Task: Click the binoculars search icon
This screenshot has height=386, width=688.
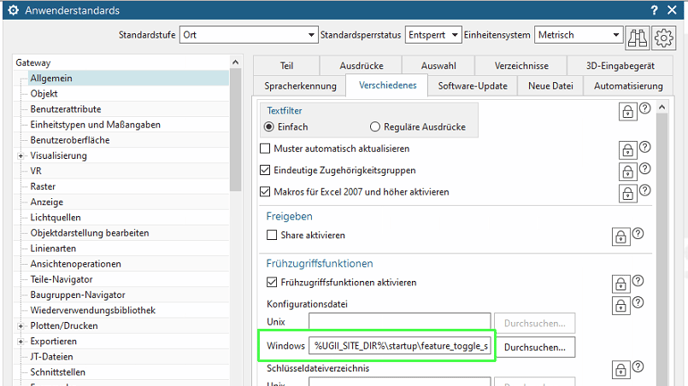Action: click(637, 38)
